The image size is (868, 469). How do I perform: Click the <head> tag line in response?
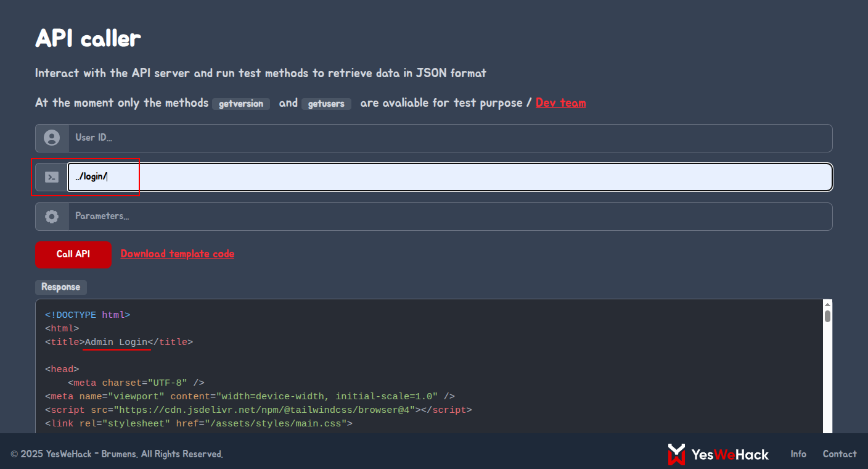[x=62, y=369]
